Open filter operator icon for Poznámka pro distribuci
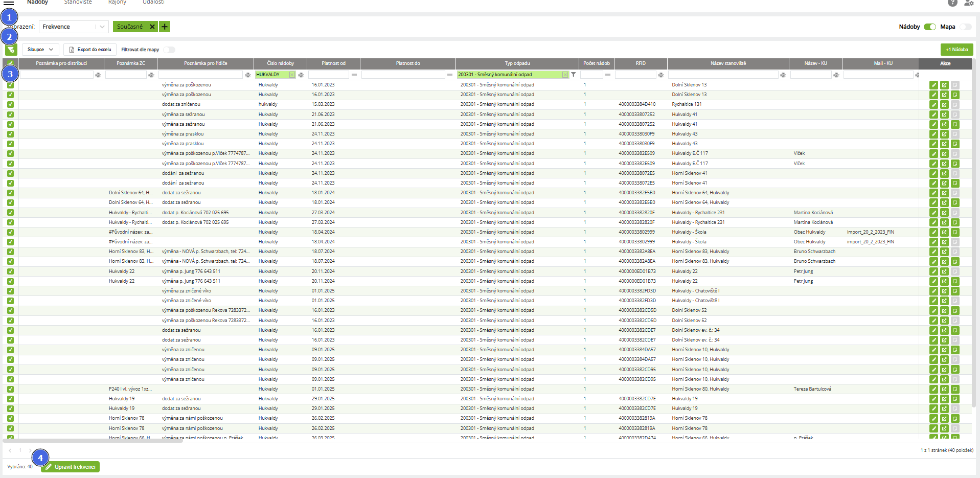The image size is (980, 478). click(98, 75)
